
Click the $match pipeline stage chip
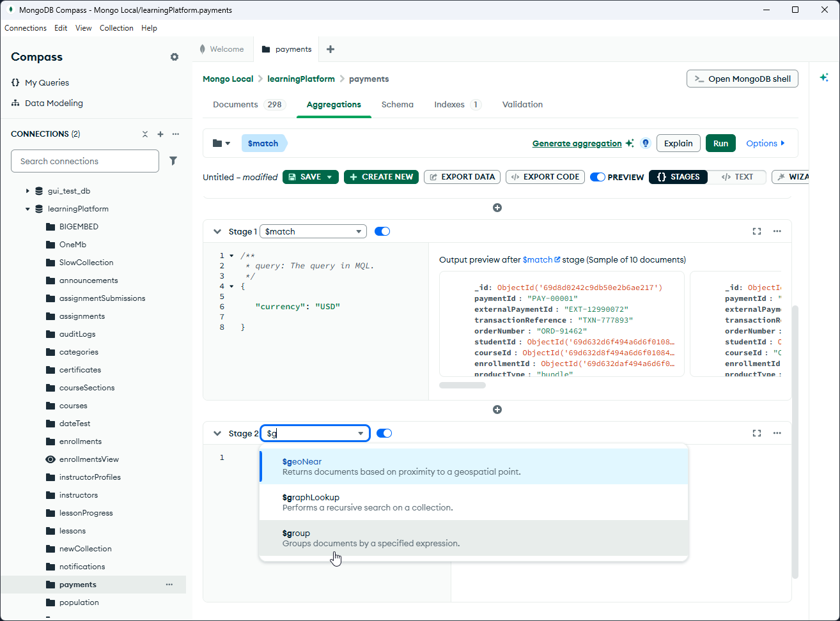[263, 143]
